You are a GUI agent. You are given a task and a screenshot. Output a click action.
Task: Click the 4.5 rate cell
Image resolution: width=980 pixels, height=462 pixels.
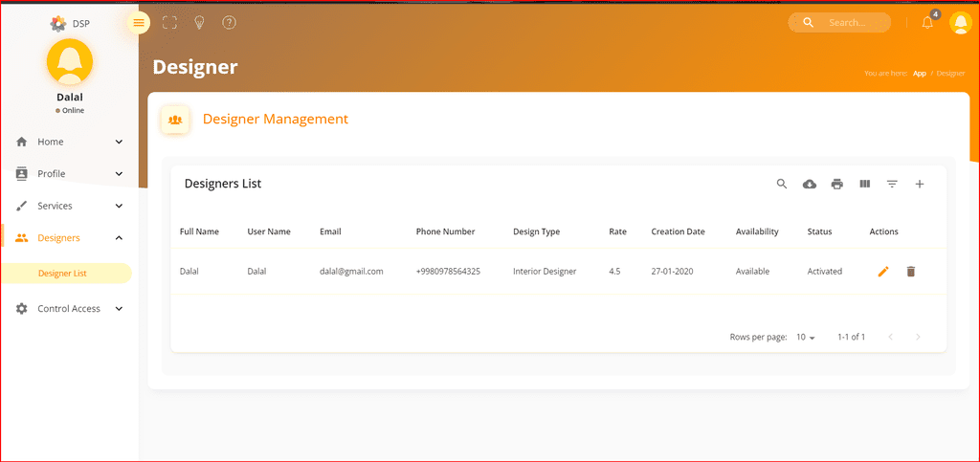click(614, 272)
